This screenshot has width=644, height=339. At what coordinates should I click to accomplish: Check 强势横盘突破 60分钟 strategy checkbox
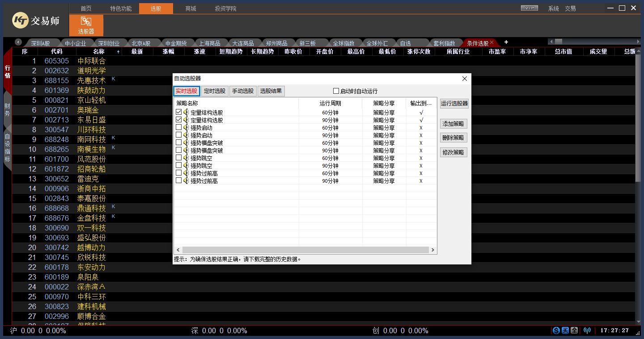point(179,143)
